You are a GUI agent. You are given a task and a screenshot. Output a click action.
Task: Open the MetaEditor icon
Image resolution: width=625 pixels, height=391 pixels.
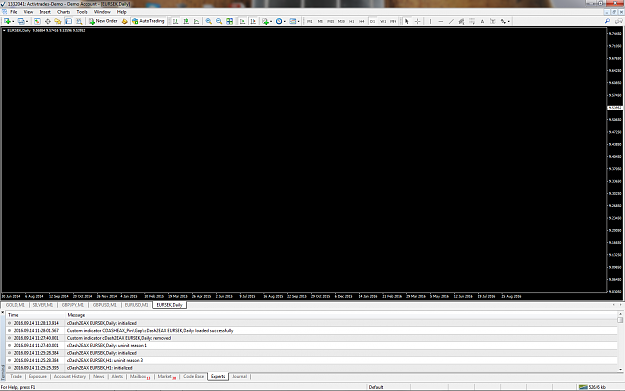pyautogui.click(x=124, y=21)
